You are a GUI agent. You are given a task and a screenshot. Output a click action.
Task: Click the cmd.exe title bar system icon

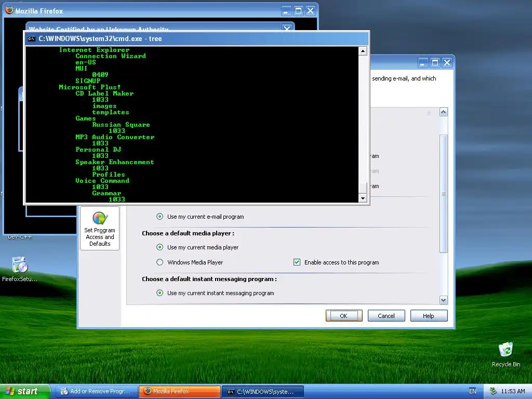31,38
